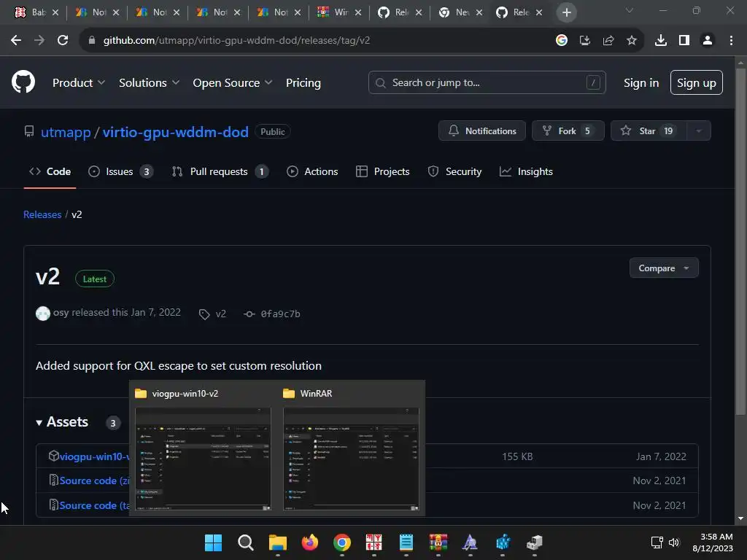Open Chrome from taskbar

341,542
